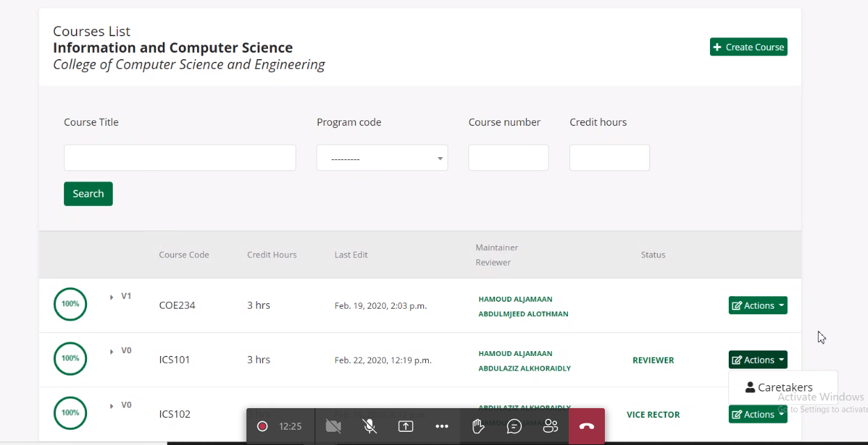Screen dimensions: 868x445
Task: Open Actions dropdown for ICS101 row
Action: (757, 359)
